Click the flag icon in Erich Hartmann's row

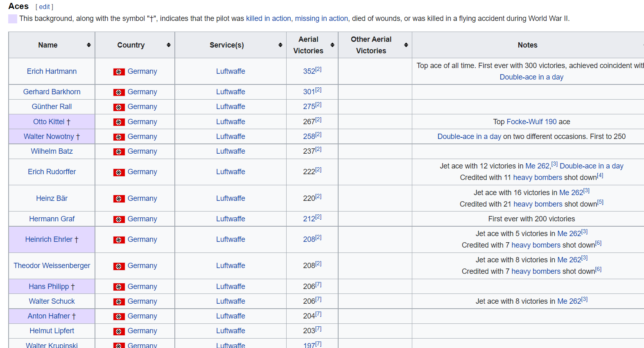coord(119,72)
